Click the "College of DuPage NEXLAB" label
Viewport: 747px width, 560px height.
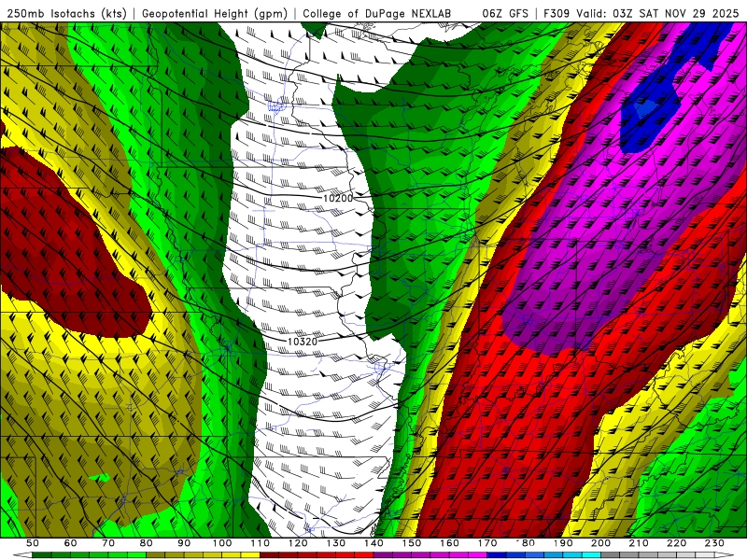click(377, 13)
